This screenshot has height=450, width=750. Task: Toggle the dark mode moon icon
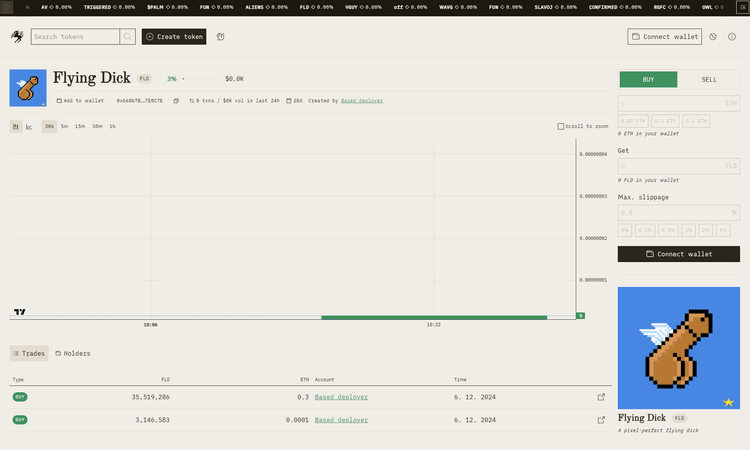tap(713, 37)
